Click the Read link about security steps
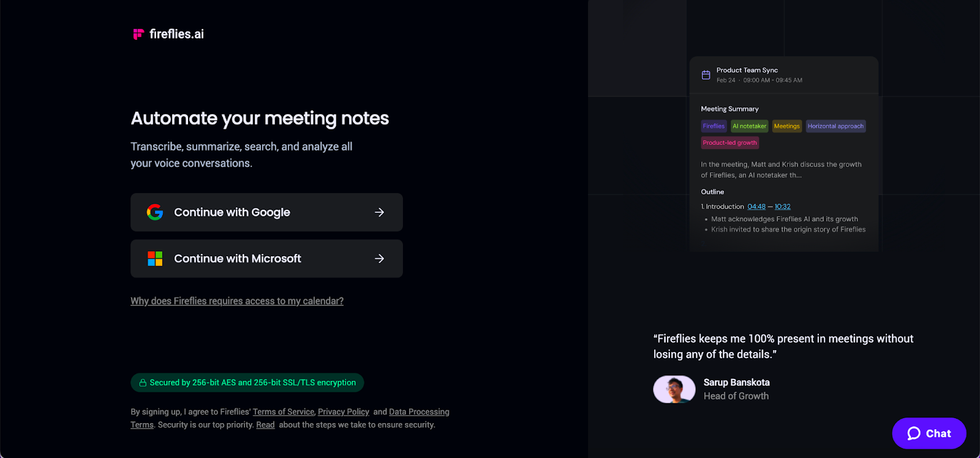 [x=265, y=424]
